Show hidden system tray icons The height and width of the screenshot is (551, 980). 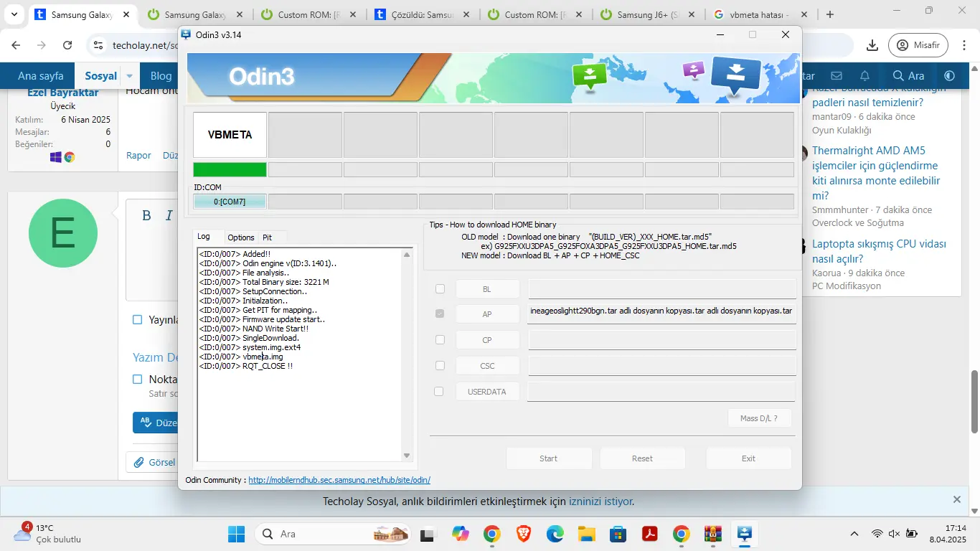click(x=854, y=534)
